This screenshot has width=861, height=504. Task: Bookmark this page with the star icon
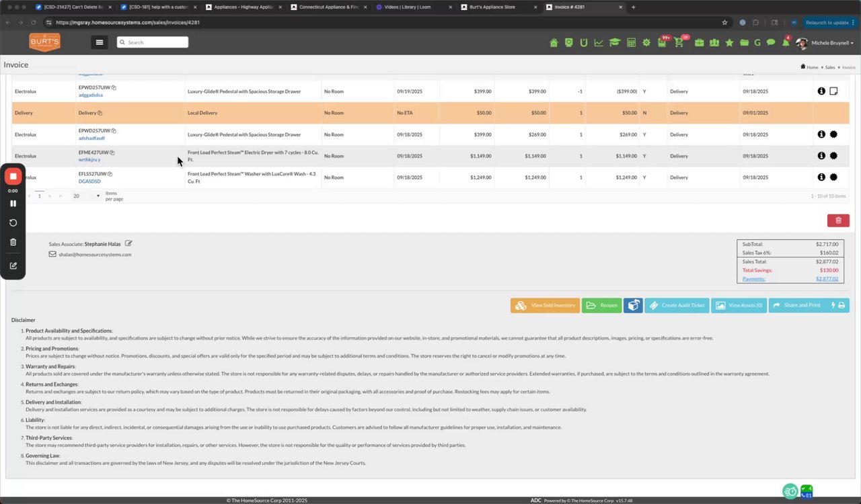(x=724, y=22)
